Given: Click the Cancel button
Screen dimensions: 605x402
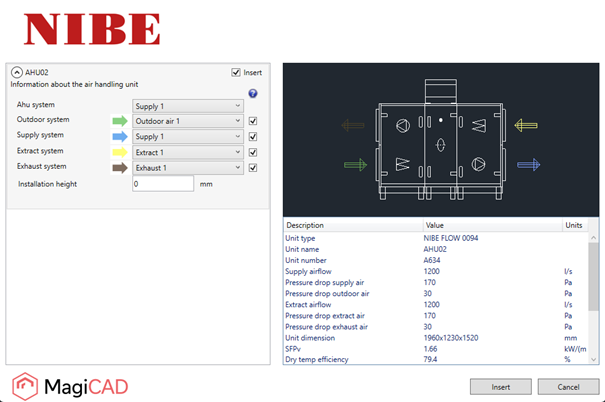Looking at the screenshot, I should pos(568,387).
